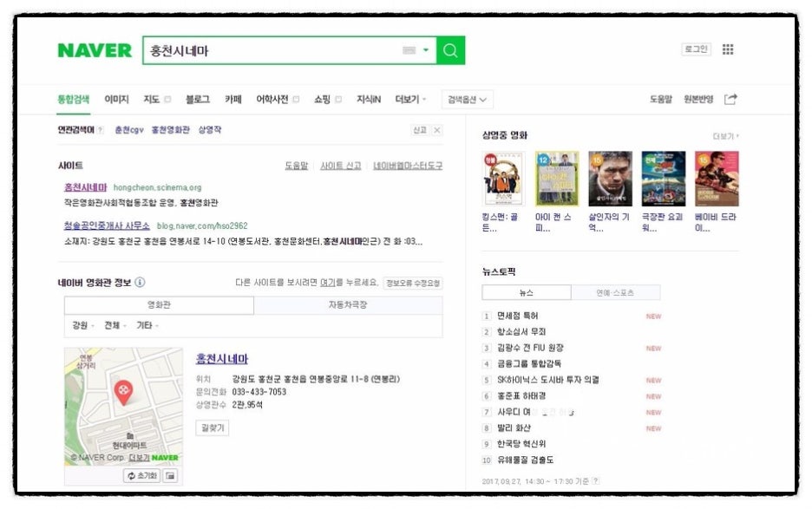Click the 극장판 요괴워치 movie poster

coord(664,179)
